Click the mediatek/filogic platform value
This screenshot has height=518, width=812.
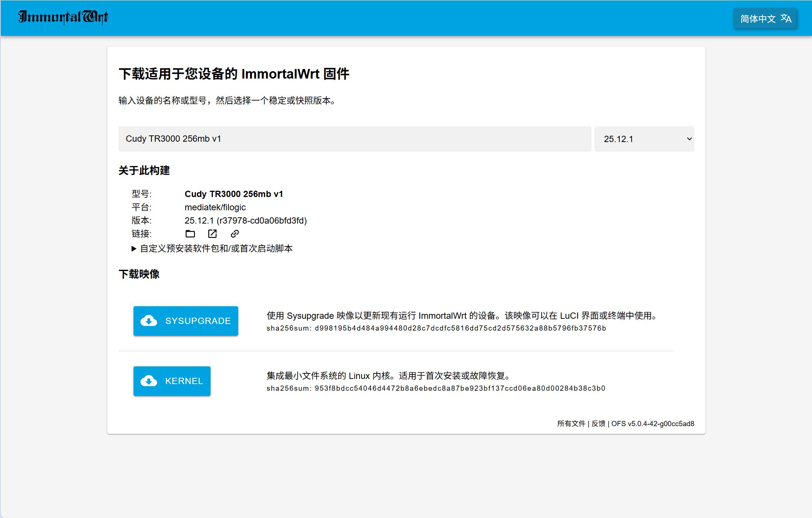(x=215, y=207)
